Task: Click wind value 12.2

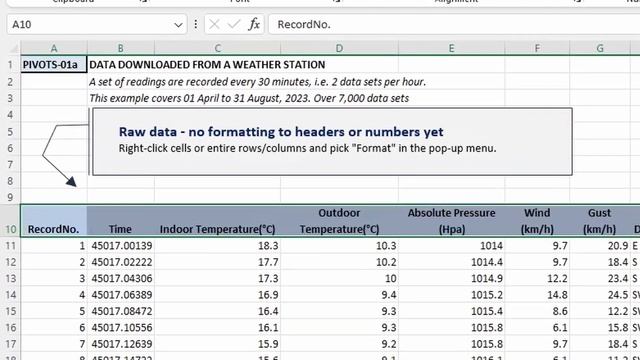Action: click(x=537, y=278)
